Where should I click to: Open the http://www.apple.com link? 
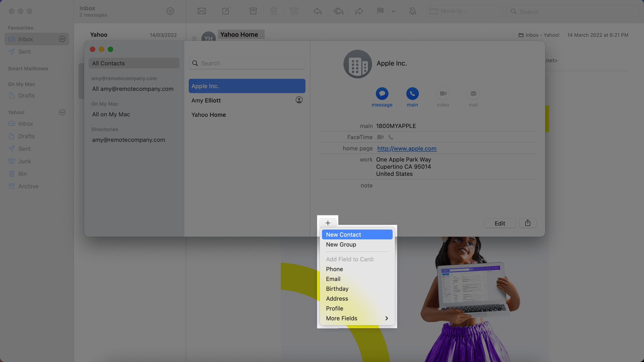(x=406, y=148)
